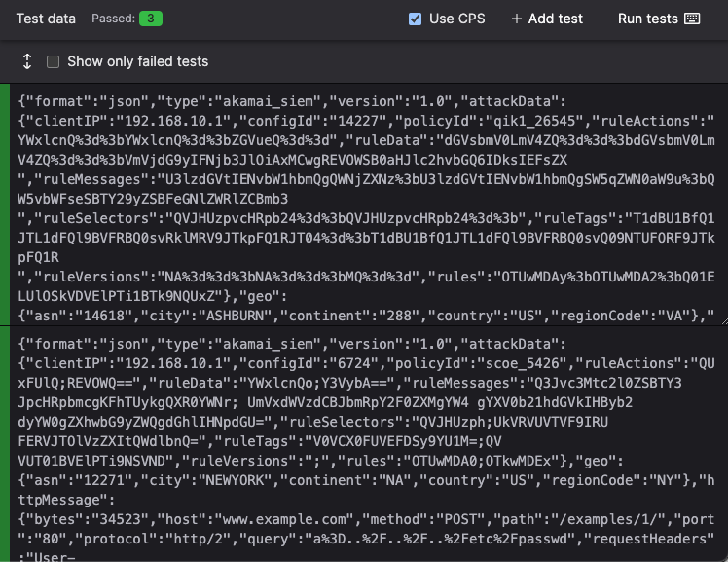
Task: Toggle via the 'Use CPS' label text
Action: tap(456, 19)
